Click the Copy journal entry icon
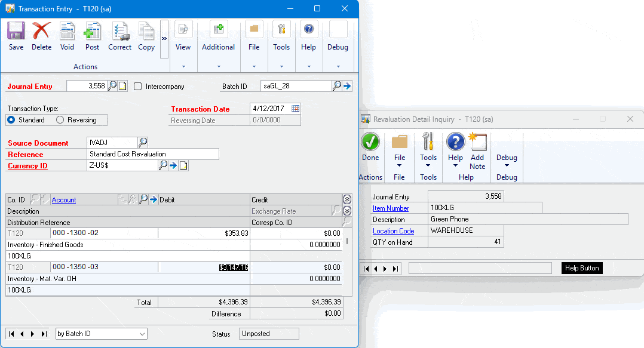Screen dimensions: 644x348 (x=146, y=36)
